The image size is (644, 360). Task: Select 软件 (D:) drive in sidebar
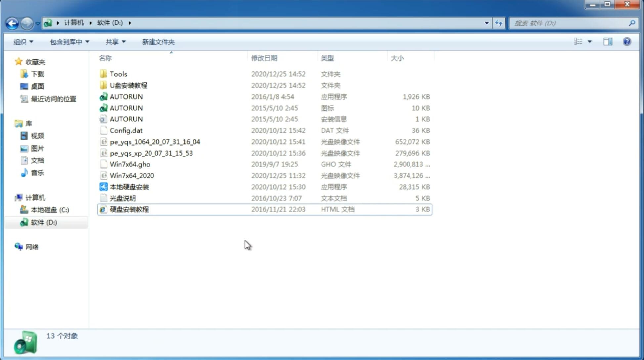(43, 222)
